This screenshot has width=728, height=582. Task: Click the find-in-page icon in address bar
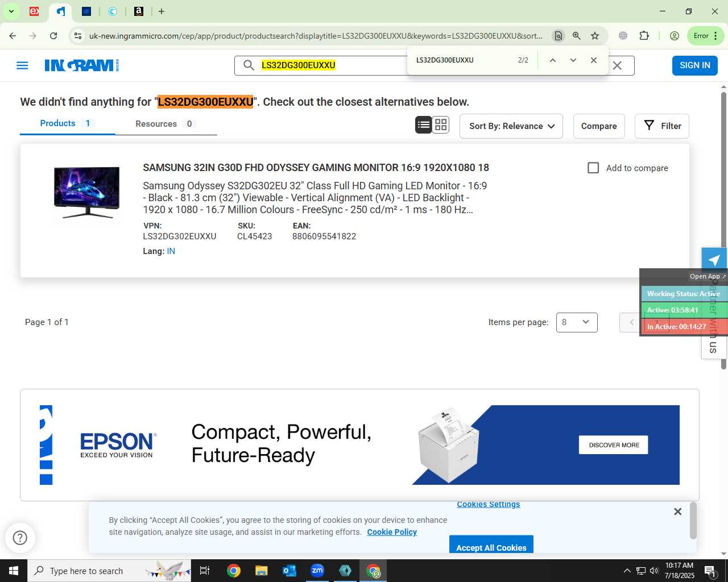point(559,36)
